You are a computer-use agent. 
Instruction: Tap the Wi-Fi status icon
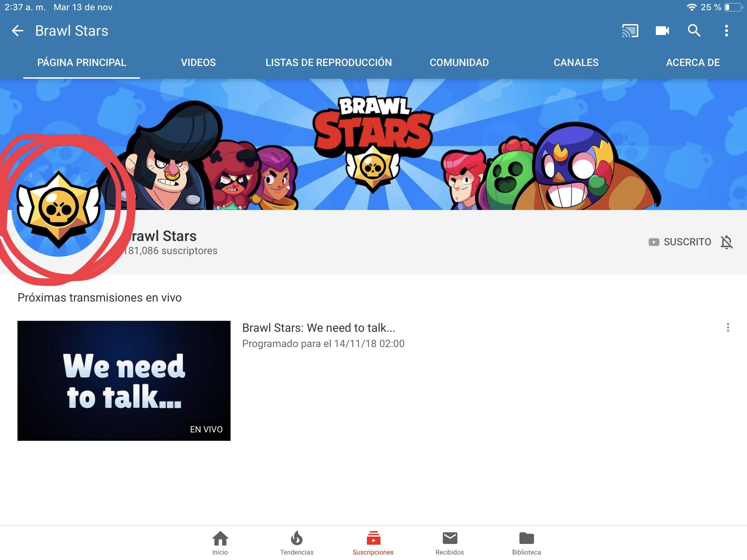[x=691, y=7]
